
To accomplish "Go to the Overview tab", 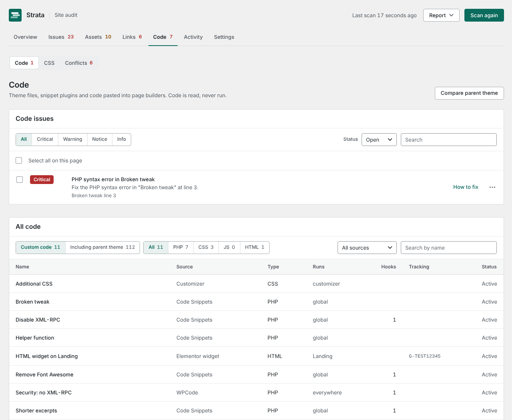I will pyautogui.click(x=25, y=37).
